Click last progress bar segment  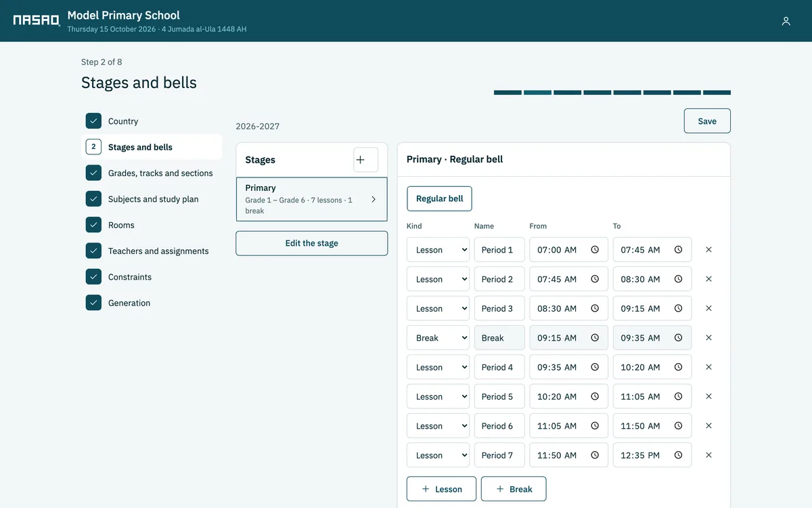(x=717, y=93)
